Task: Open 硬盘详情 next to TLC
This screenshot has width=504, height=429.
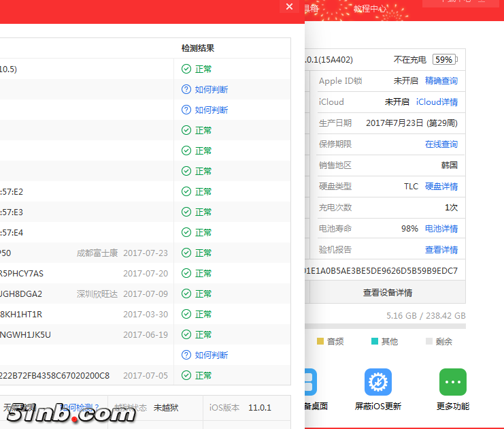Action: coord(441,187)
